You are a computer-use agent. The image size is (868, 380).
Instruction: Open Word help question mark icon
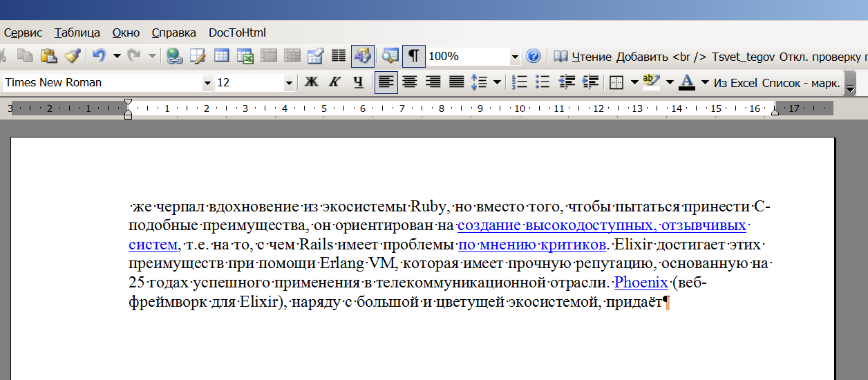click(533, 56)
